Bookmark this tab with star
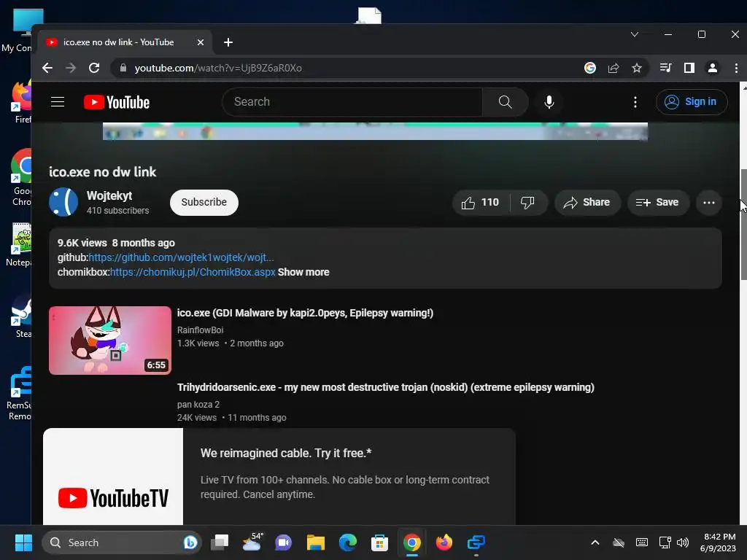 coord(636,68)
